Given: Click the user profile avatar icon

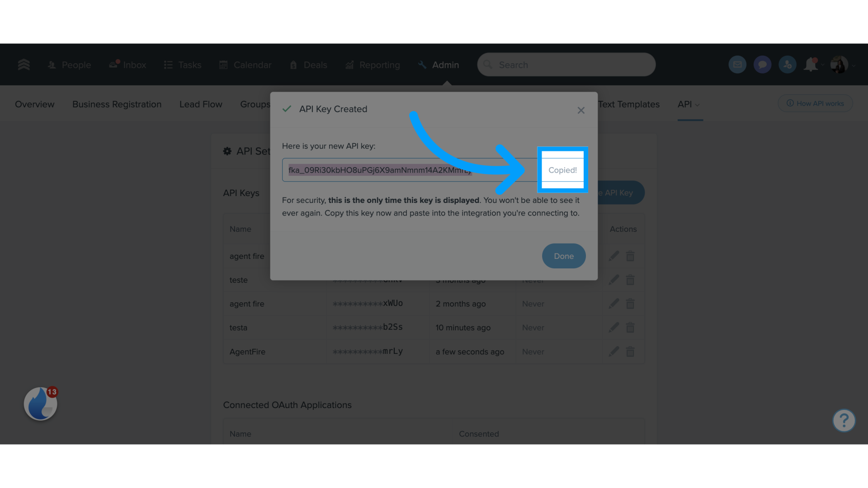Looking at the screenshot, I should (x=839, y=64).
